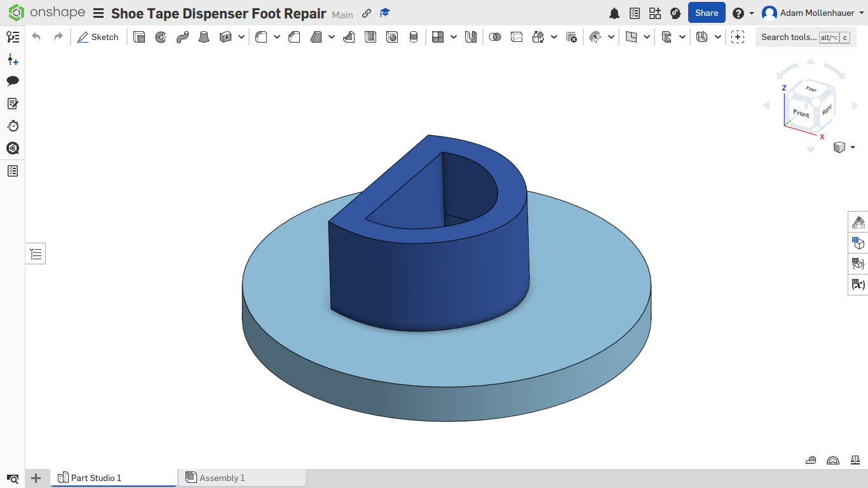
Task: Click the Redo arrow
Action: coord(58,37)
